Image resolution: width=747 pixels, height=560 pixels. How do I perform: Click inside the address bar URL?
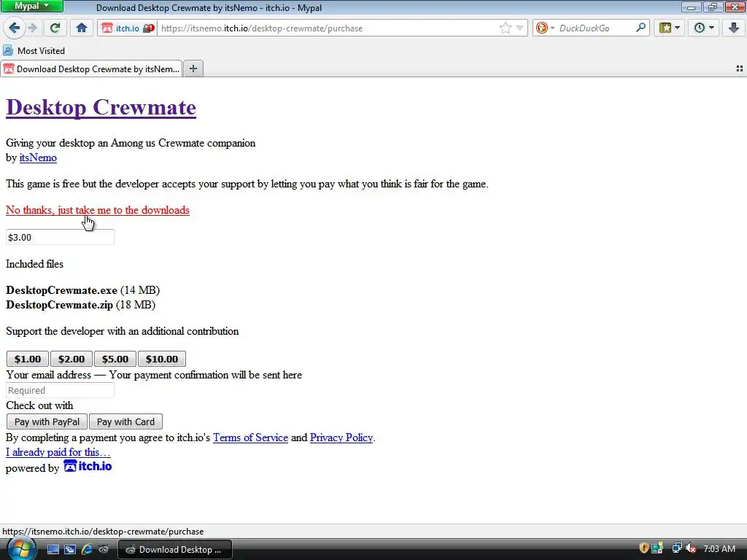point(329,28)
